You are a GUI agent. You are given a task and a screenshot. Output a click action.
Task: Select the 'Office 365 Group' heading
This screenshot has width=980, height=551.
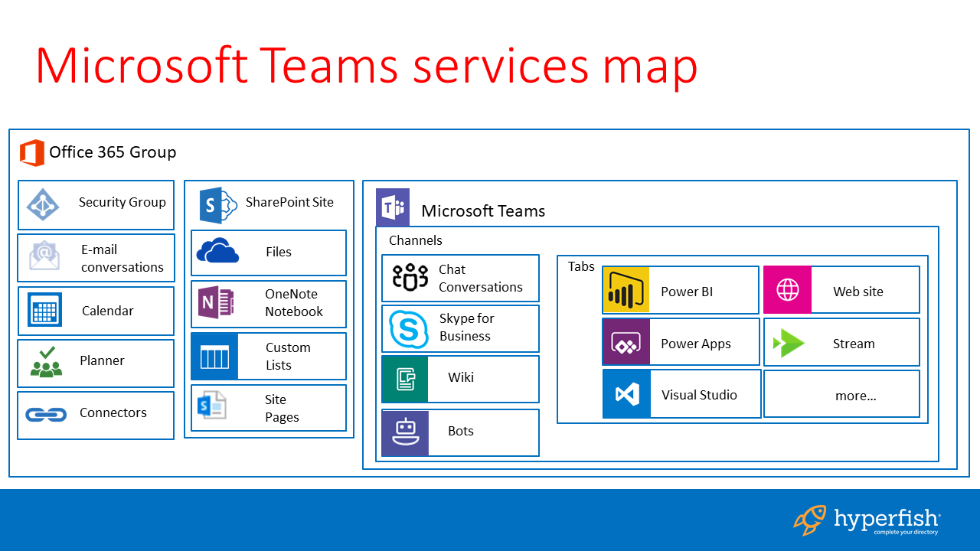pos(113,152)
